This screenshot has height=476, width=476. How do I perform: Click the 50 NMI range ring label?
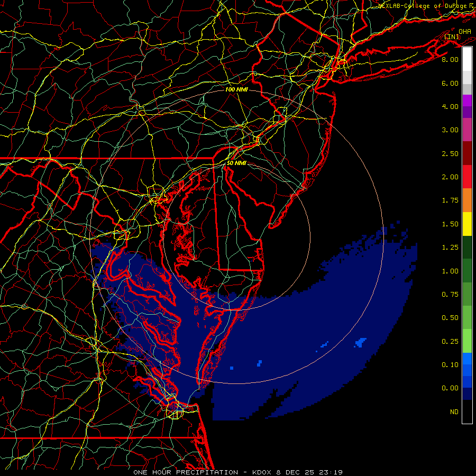236,163
